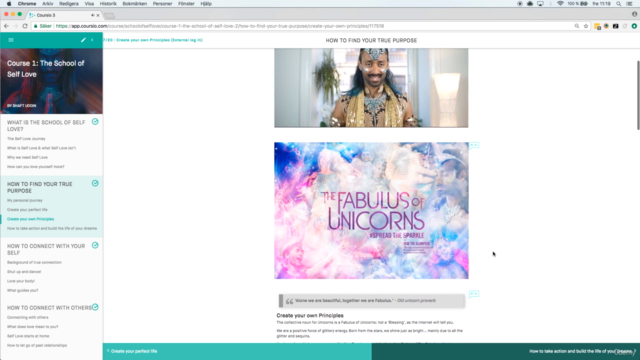Open the Chrome application menu

click(27, 4)
